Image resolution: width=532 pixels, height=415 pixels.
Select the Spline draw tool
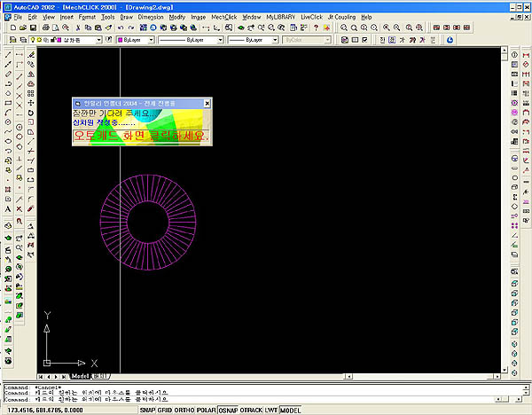[x=8, y=131]
